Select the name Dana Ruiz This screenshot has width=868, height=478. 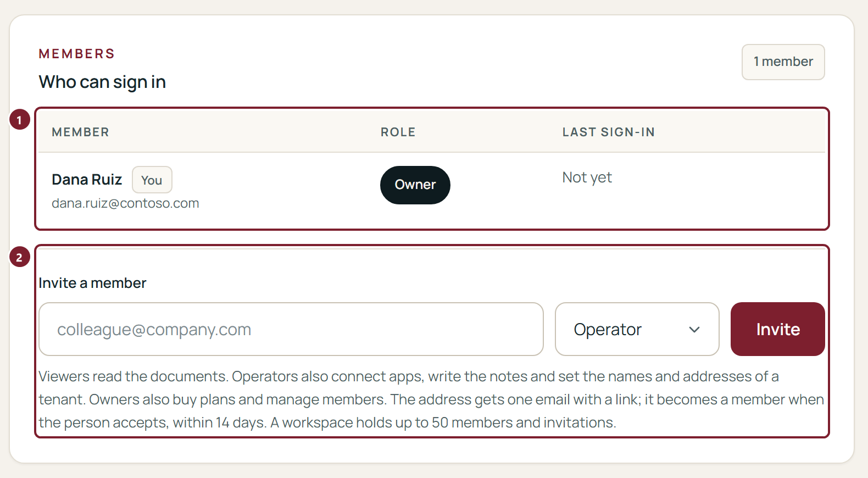point(87,180)
